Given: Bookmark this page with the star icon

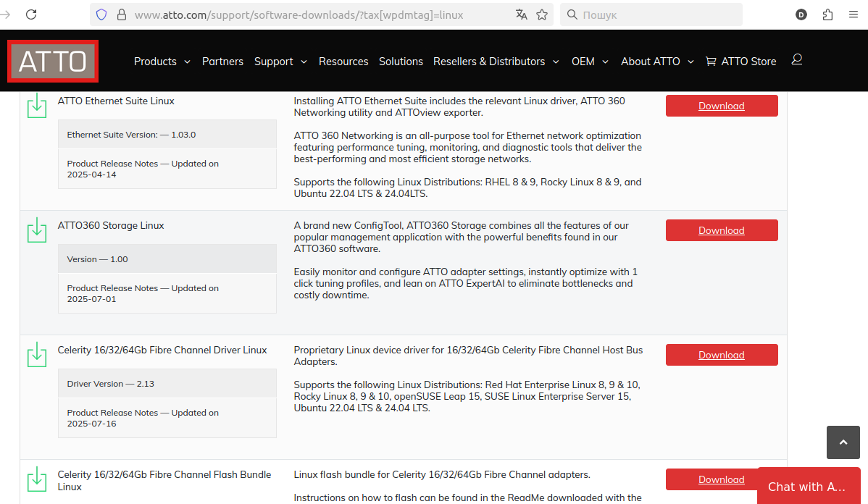Looking at the screenshot, I should click(x=542, y=14).
